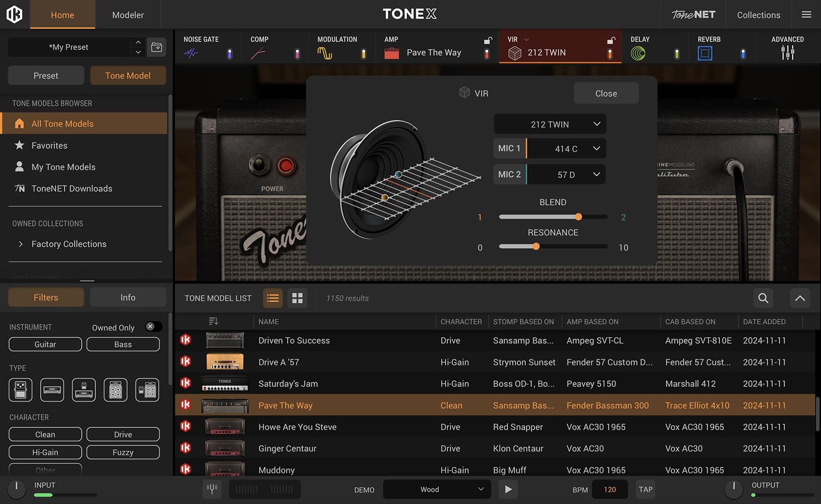Switch to the Home tab
Image resolution: width=821 pixels, height=504 pixels.
point(62,15)
